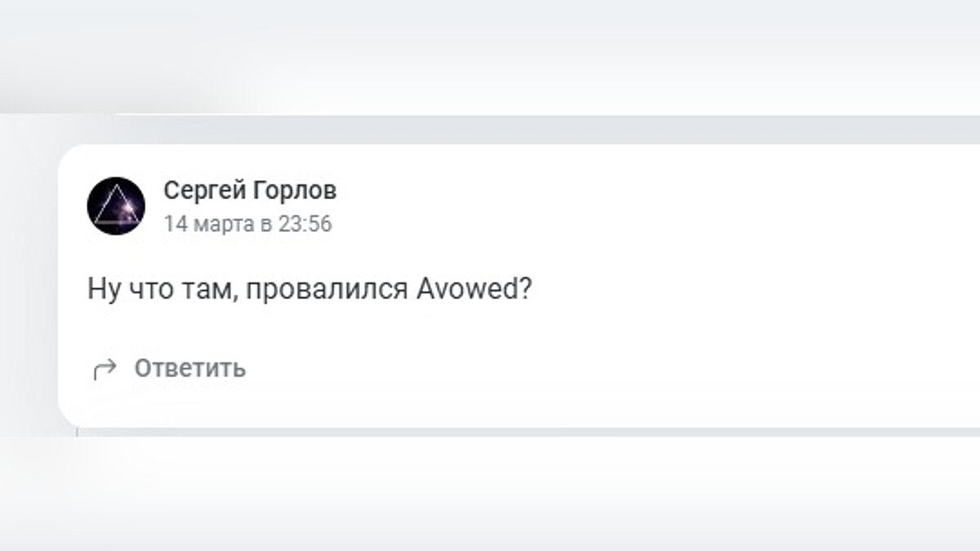
Task: Click the date 14 марта
Action: pyautogui.click(x=208, y=224)
